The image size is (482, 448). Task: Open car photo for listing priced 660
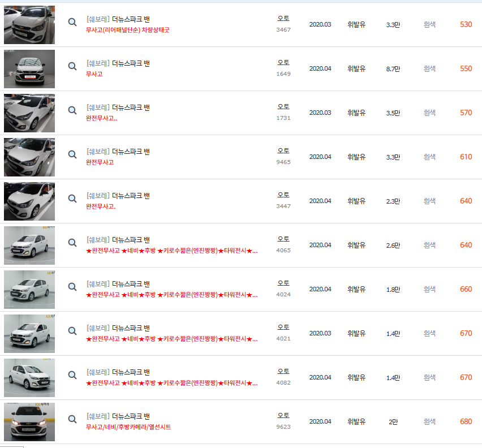pyautogui.click(x=29, y=290)
